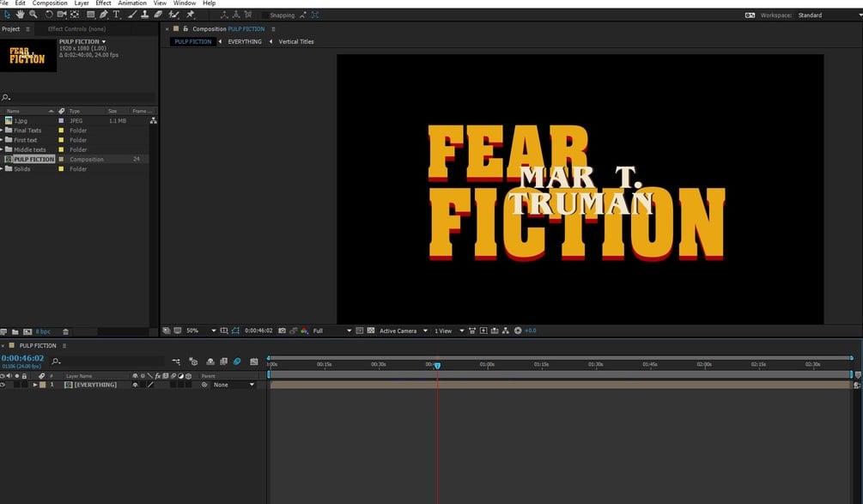Open the 1 View layout dropdown
Screen dimensions: 863x504
pos(448,331)
